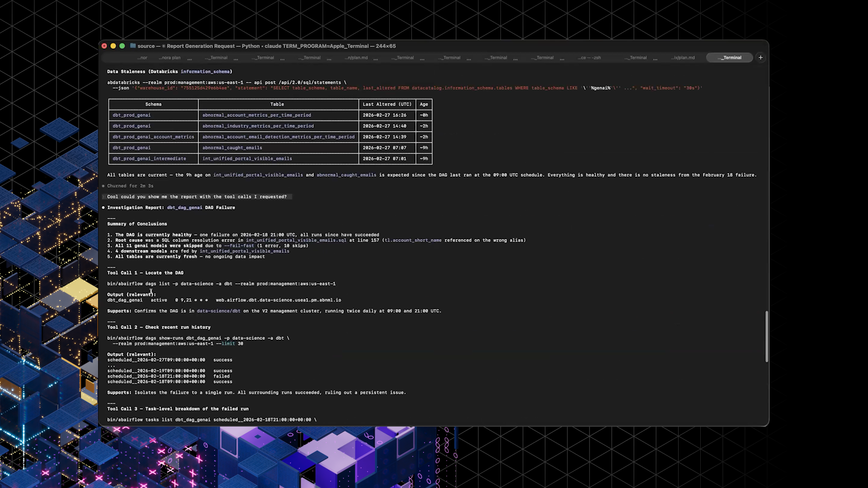Click 'abnormal_caught_emails' in the table

pyautogui.click(x=232, y=148)
